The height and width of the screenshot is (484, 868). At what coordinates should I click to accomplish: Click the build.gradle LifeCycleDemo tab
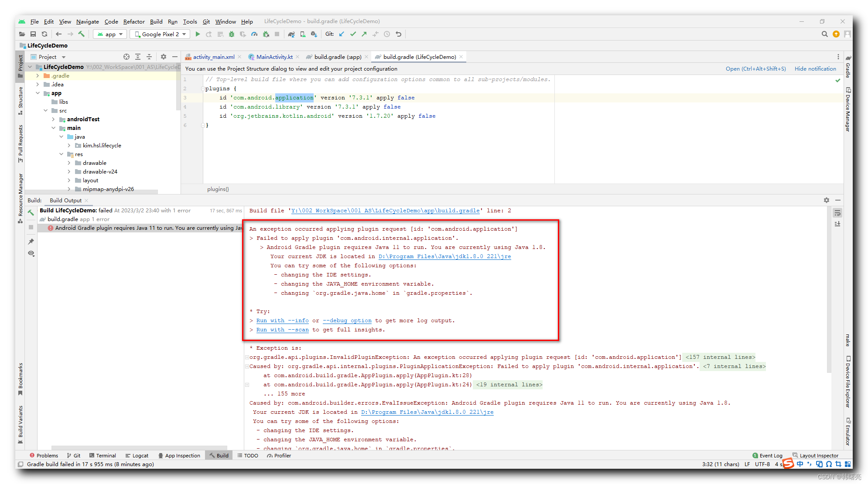click(417, 57)
